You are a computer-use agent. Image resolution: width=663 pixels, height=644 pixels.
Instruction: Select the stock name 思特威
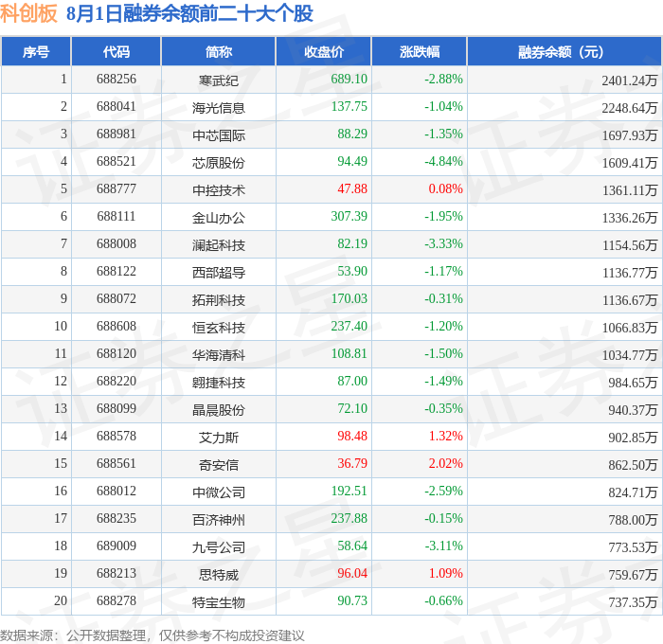pos(219,575)
